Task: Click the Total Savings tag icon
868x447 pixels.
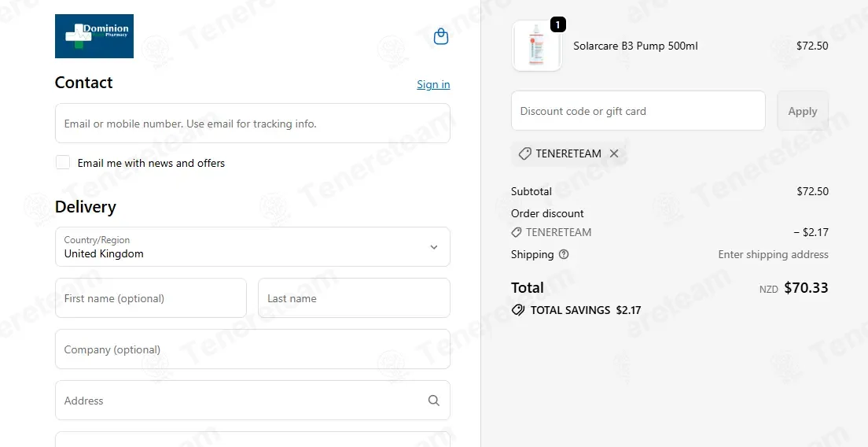Action: (x=518, y=310)
